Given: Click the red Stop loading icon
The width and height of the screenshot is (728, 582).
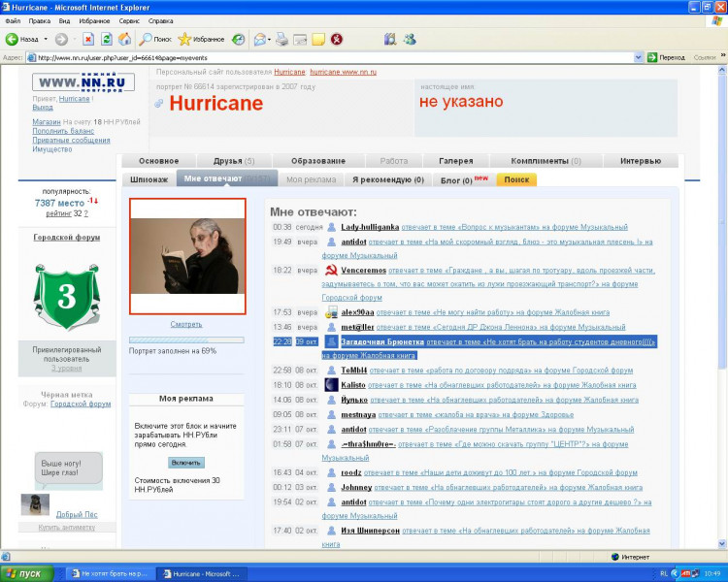Looking at the screenshot, I should pos(87,40).
